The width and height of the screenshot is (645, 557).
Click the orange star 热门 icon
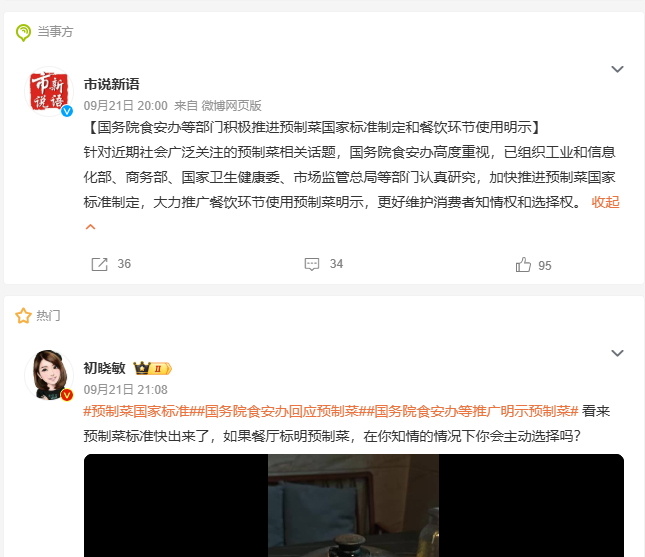pos(23,316)
